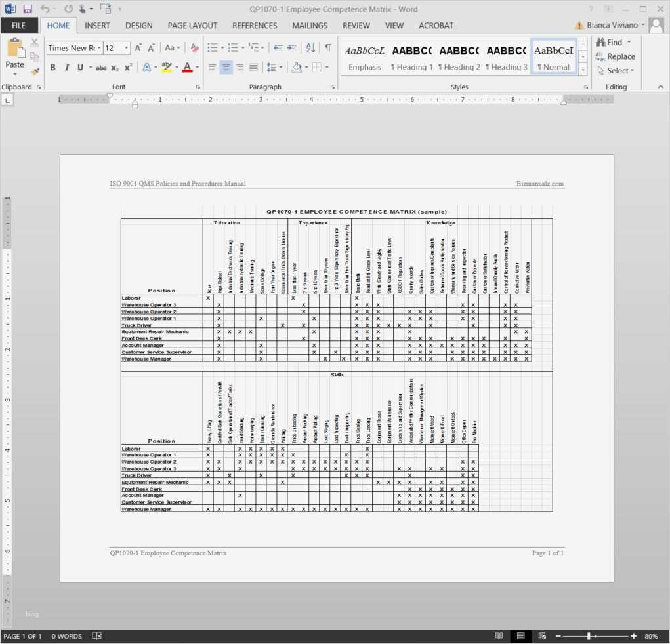Switch to the PAGE LAYOUT tab
Screen dimensions: 670x644
[192, 26]
